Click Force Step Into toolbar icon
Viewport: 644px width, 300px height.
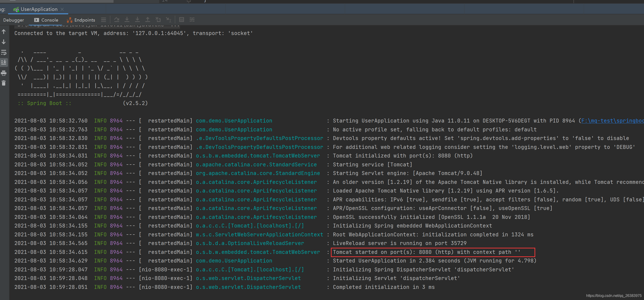pyautogui.click(x=137, y=20)
